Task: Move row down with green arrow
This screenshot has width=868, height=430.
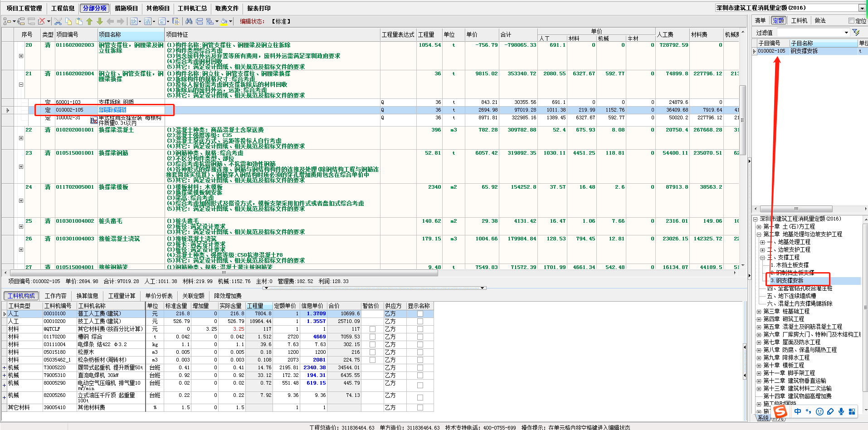Action: [100, 21]
